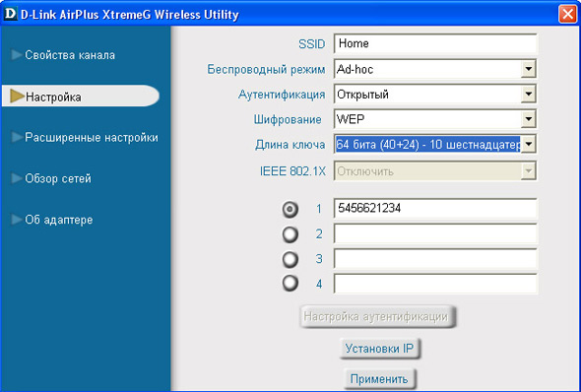Select radio button for key 1
Viewport: 581px width, 392px height.
pos(290,210)
